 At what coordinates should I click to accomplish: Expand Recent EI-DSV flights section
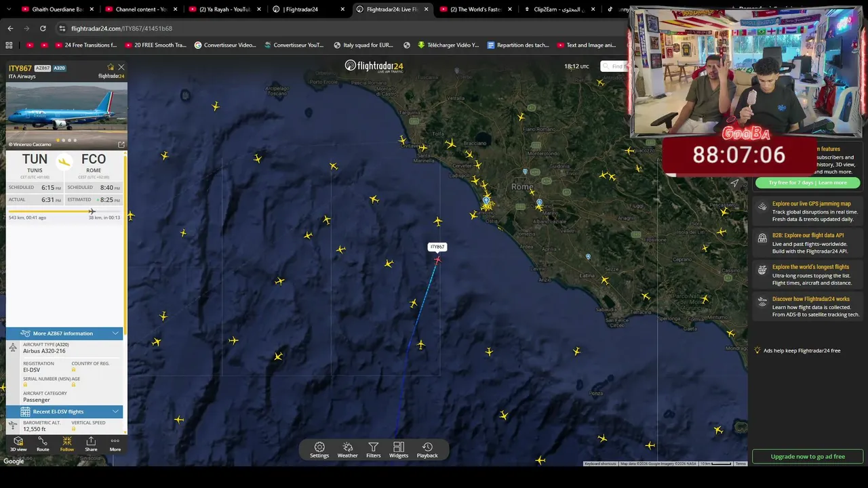[x=64, y=411]
